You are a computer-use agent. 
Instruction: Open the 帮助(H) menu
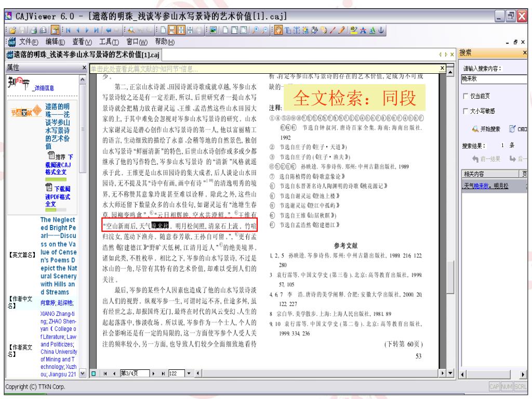click(165, 42)
